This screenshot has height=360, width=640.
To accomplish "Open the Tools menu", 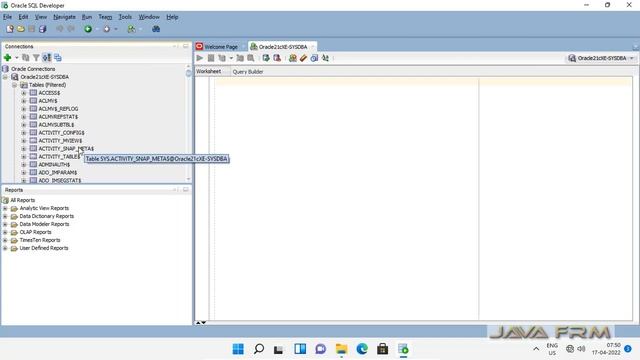I will (125, 17).
